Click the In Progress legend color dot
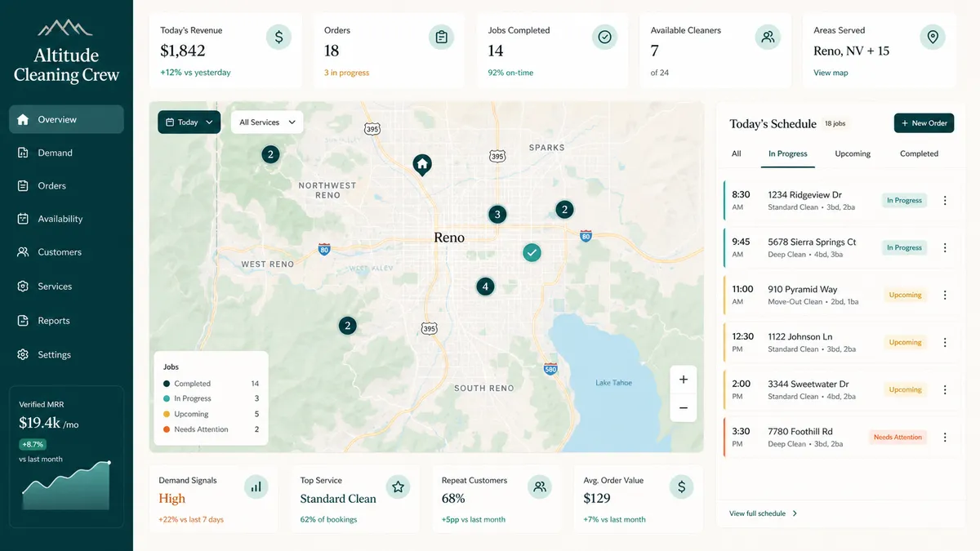 167,398
